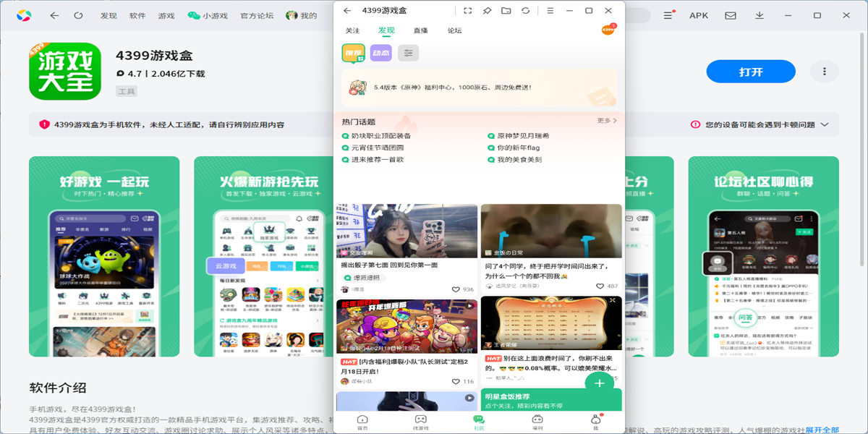Open the file folder icon in title bar
This screenshot has height=434, width=868.
[506, 11]
